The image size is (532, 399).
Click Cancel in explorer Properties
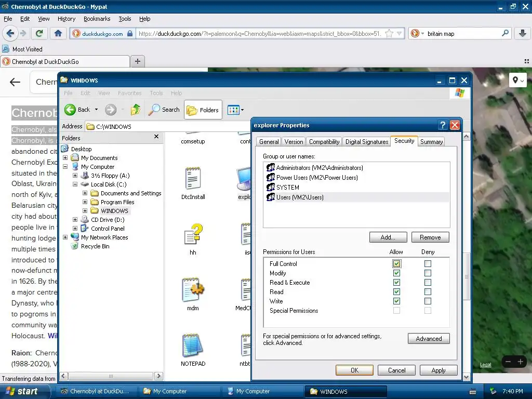[396, 370]
